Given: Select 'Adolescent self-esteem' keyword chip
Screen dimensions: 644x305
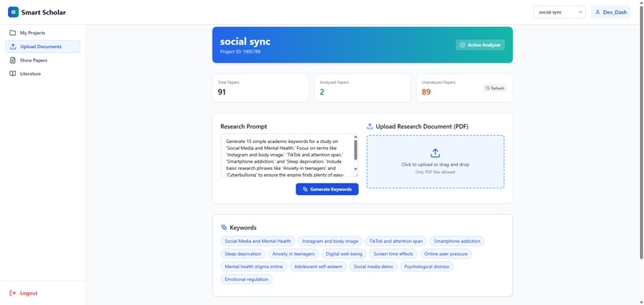Looking at the screenshot, I should (318, 267).
